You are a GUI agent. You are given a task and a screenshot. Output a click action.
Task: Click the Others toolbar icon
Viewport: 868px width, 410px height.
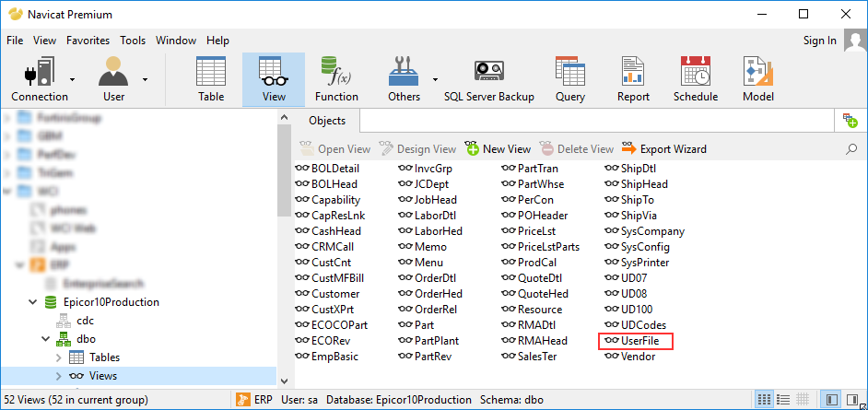(x=405, y=79)
